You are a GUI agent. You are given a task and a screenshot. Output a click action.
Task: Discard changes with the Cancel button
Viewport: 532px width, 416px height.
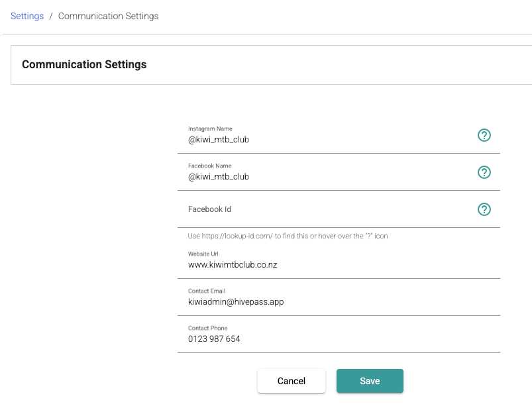[x=291, y=381]
